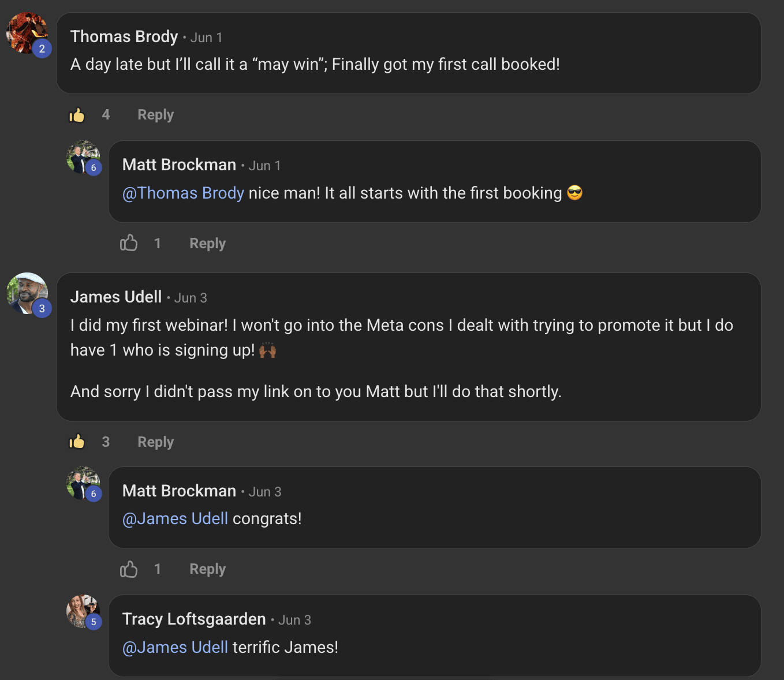
Task: Open @James Udell mention in Tracy's reply
Action: coord(175,647)
